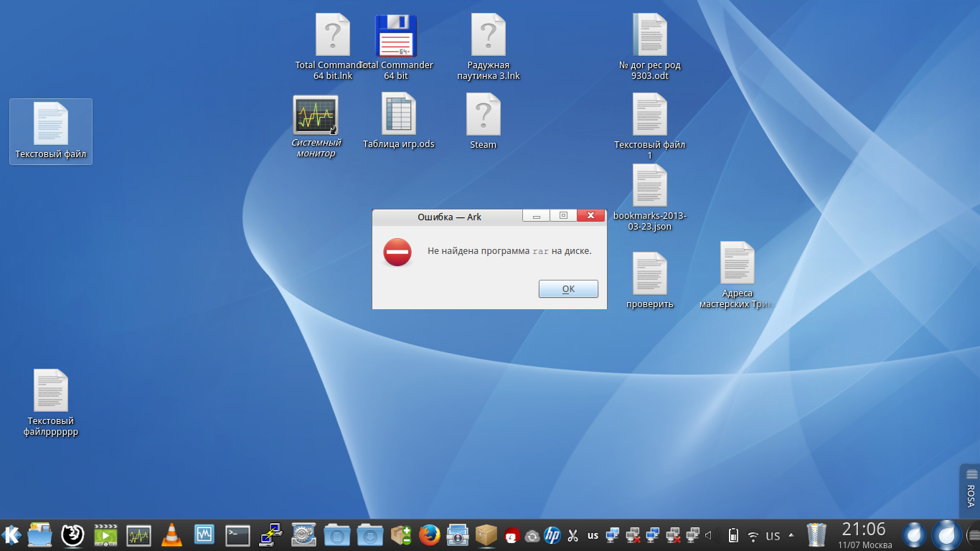Open the Wi-Fi network tray icon
The width and height of the screenshot is (980, 551).
click(753, 535)
